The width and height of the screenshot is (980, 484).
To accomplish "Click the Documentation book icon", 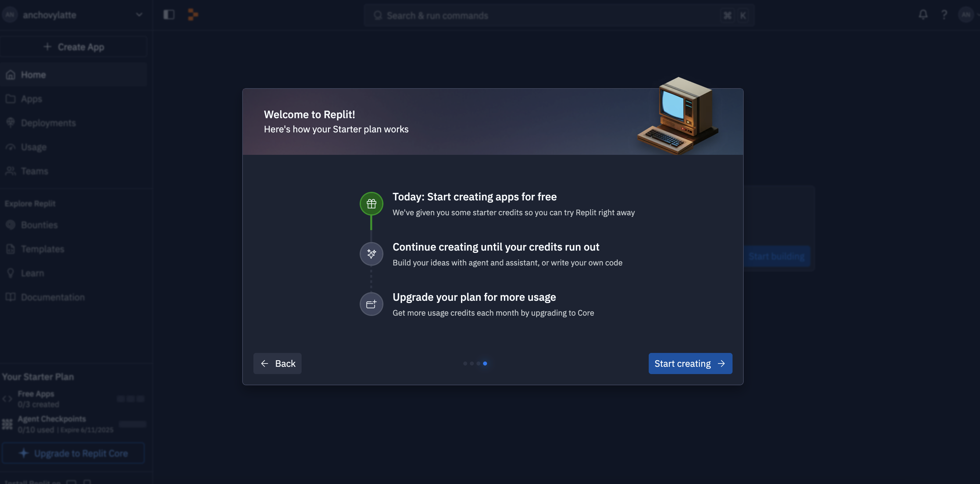I will [10, 297].
